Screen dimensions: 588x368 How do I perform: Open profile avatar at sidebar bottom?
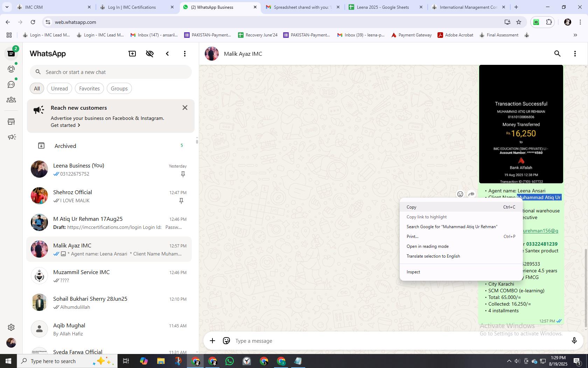[11, 343]
